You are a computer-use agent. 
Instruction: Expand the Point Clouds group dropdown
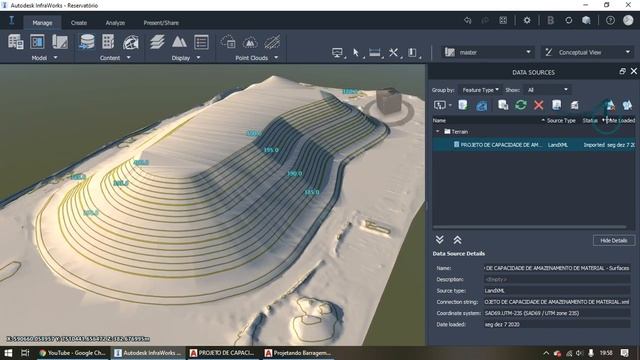276,58
